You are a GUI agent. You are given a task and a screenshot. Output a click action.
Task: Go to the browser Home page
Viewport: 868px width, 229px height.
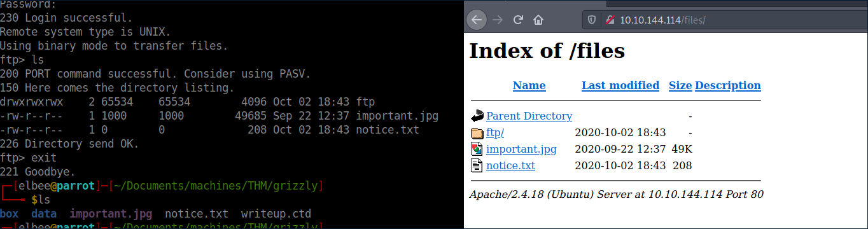tap(538, 20)
